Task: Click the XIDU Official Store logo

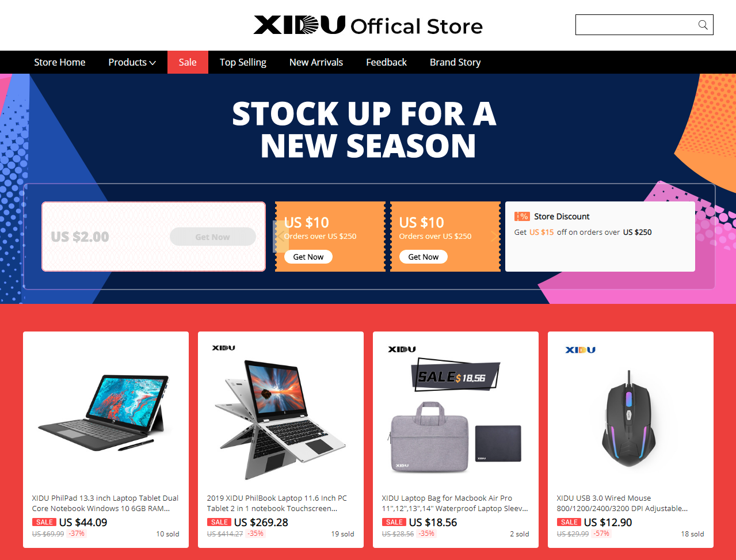Action: [368, 25]
